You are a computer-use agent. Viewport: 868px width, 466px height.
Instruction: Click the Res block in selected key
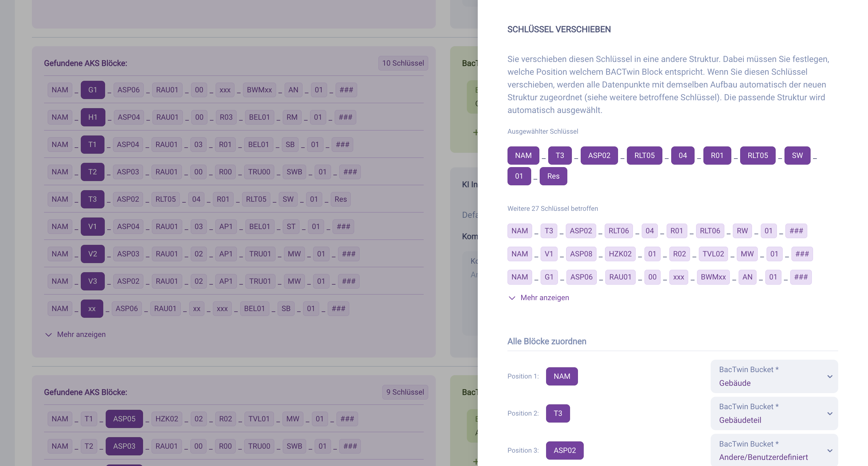click(x=553, y=176)
